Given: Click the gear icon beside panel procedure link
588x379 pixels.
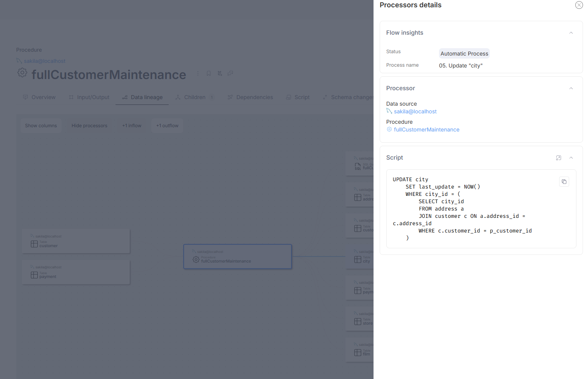Looking at the screenshot, I should click(389, 129).
